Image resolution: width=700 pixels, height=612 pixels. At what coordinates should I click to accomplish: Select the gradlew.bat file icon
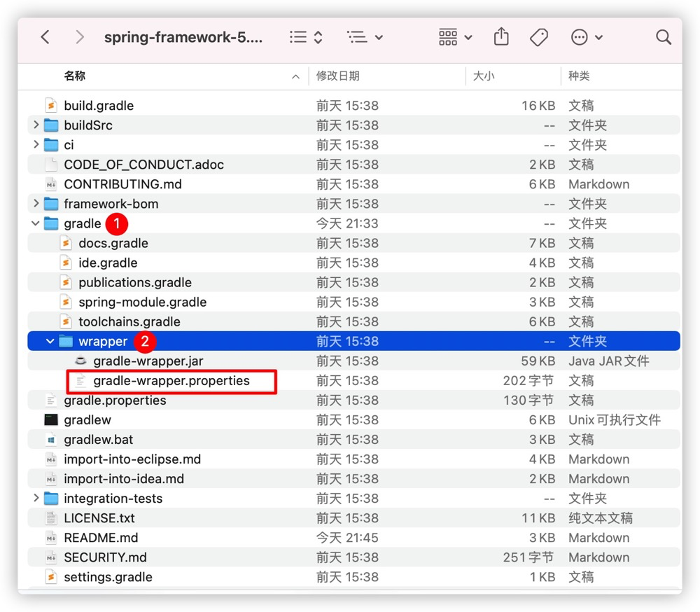51,440
